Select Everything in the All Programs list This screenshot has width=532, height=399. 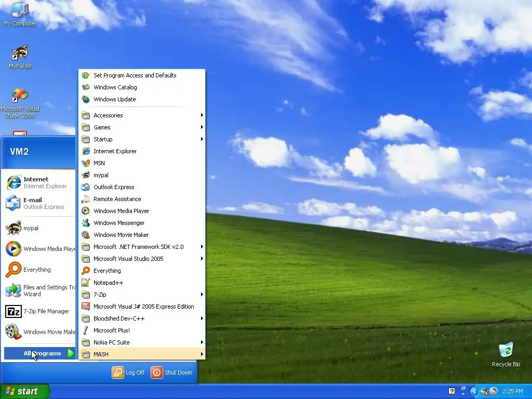pos(142,271)
